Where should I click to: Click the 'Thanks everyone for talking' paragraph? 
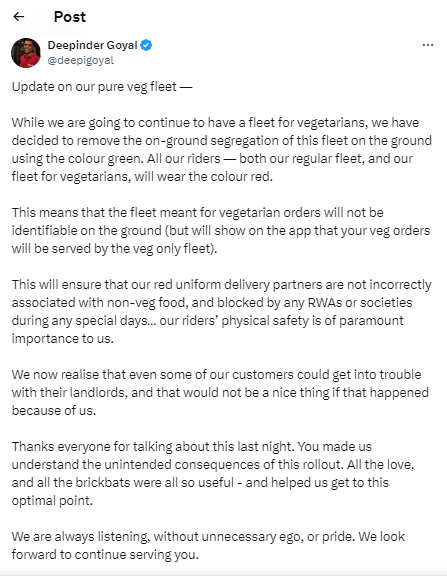pos(213,474)
